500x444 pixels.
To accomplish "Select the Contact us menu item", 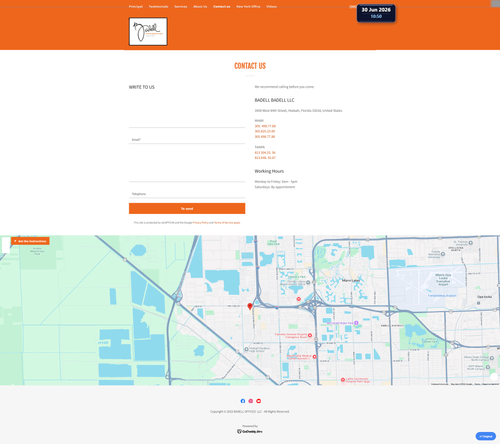I will [x=222, y=6].
